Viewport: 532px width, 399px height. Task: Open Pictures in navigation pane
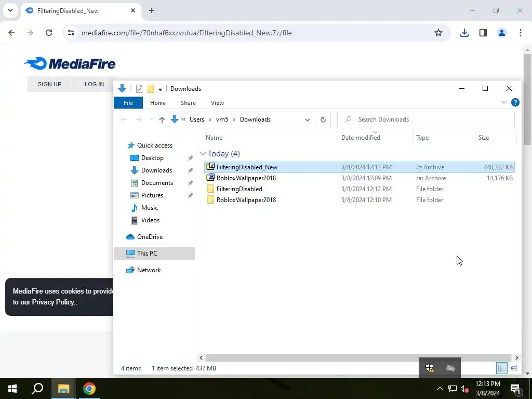pyautogui.click(x=152, y=195)
